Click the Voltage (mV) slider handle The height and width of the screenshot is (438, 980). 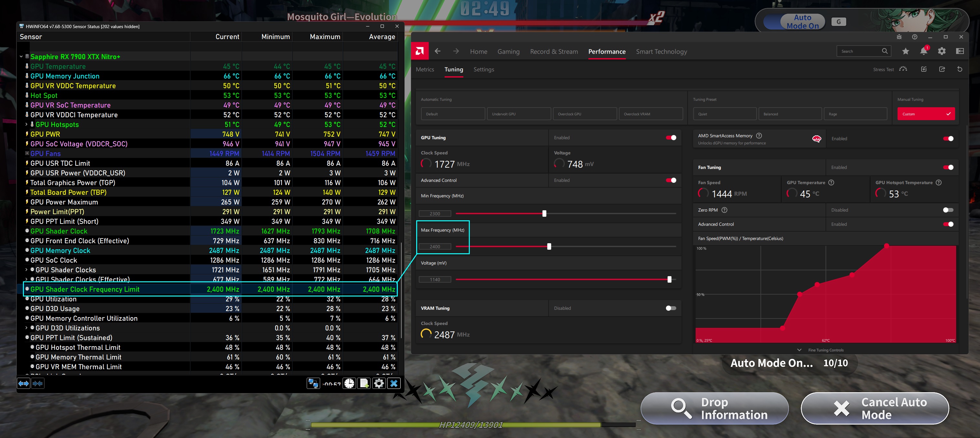(669, 279)
